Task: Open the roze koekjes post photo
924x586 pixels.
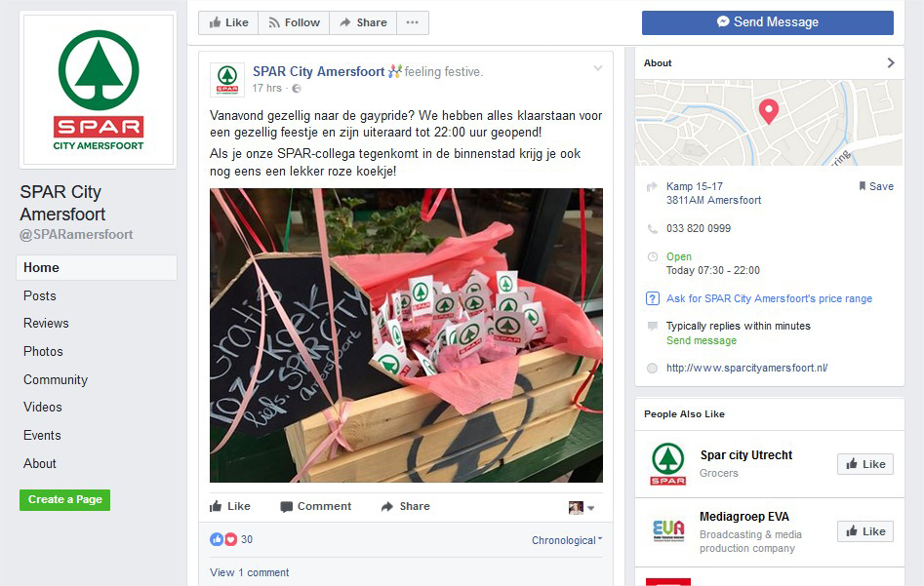Action: coord(406,335)
